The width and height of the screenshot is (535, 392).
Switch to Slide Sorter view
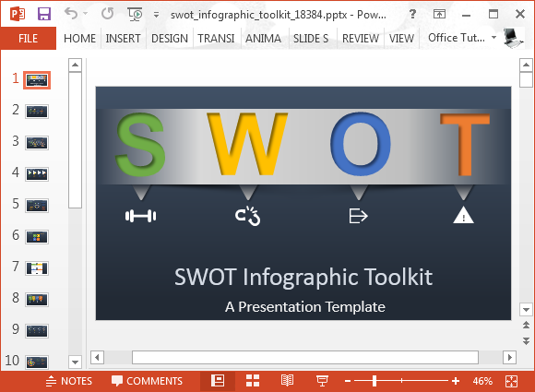pyautogui.click(x=253, y=381)
